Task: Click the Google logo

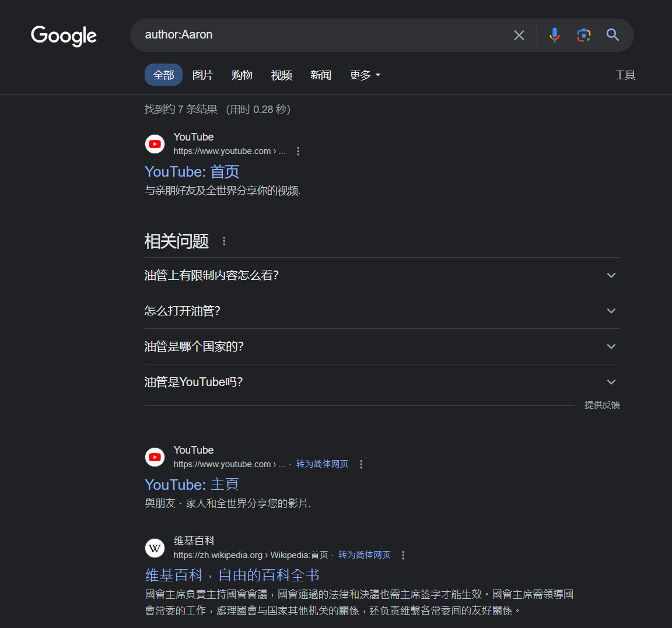Action: click(x=64, y=36)
